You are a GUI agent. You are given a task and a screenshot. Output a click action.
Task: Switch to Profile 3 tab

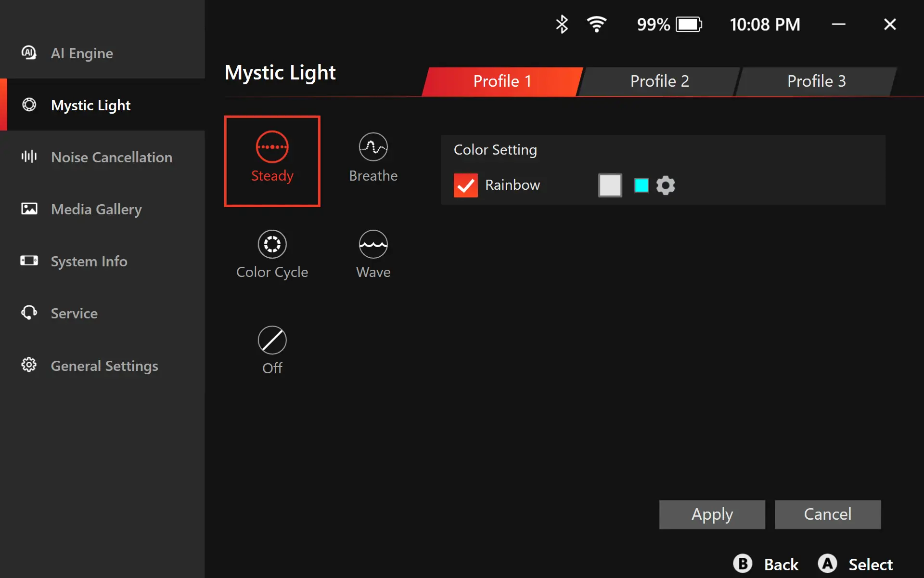[x=816, y=81]
